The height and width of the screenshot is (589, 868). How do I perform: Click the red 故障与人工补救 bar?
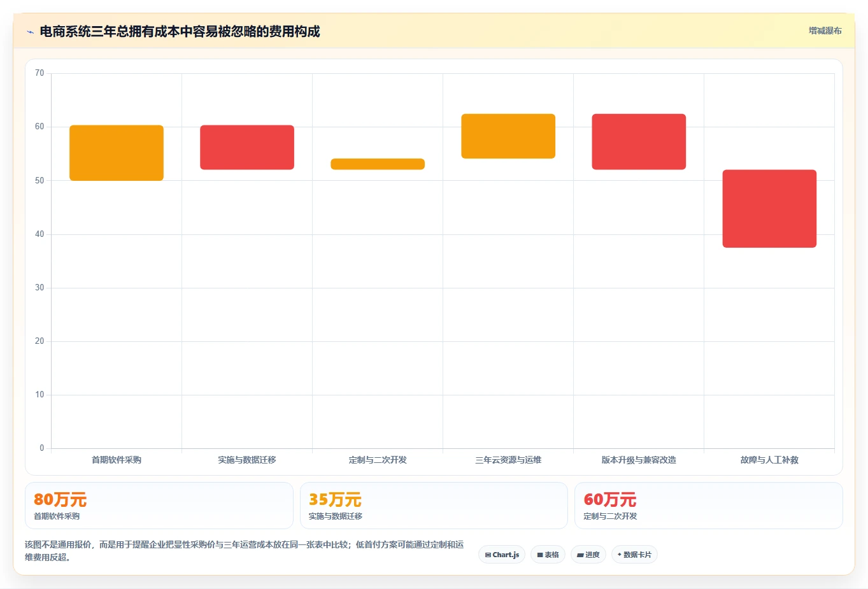[769, 209]
